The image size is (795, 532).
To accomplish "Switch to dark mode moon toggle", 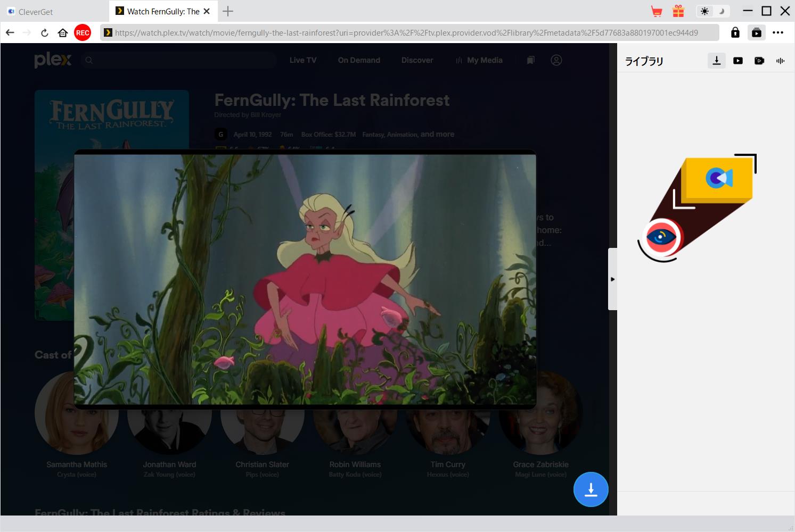I will [722, 11].
